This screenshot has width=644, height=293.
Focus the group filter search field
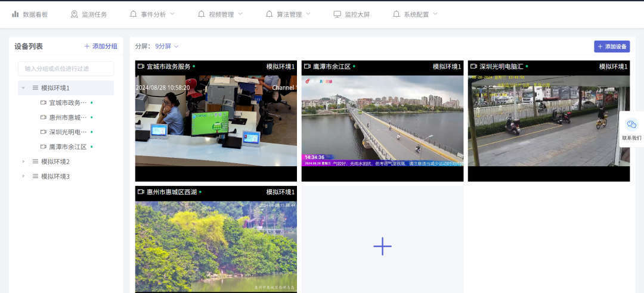66,68
